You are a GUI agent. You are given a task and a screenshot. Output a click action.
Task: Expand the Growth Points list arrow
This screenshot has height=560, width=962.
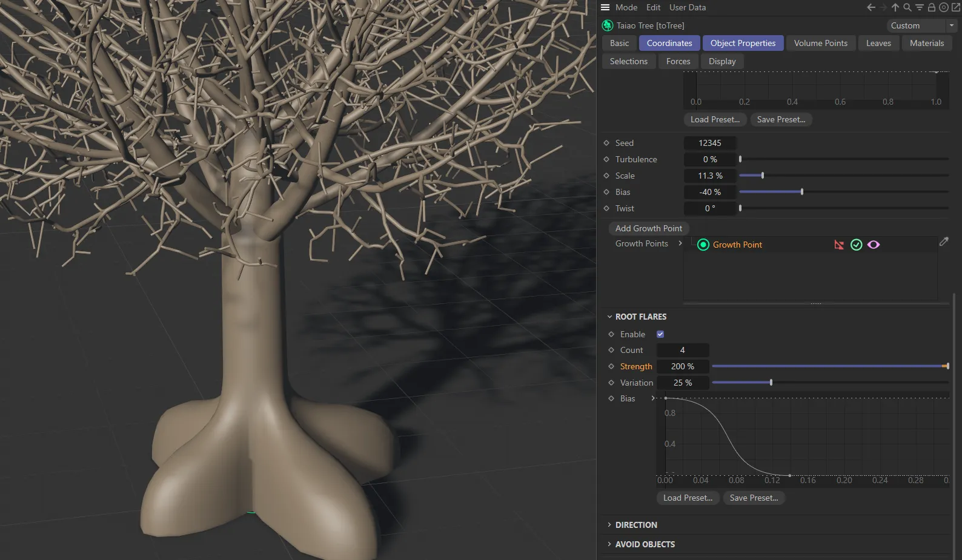[x=680, y=243]
